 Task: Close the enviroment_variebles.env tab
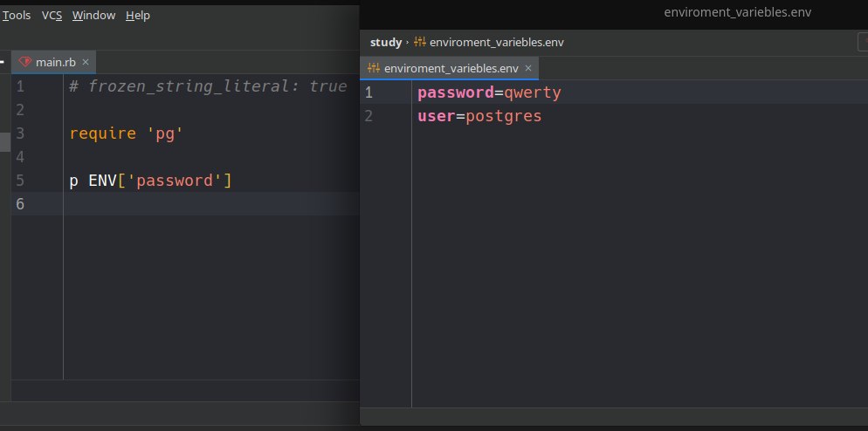[x=528, y=68]
